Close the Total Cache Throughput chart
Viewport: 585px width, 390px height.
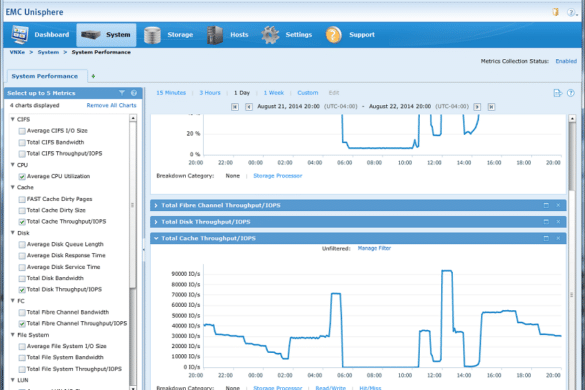558,238
